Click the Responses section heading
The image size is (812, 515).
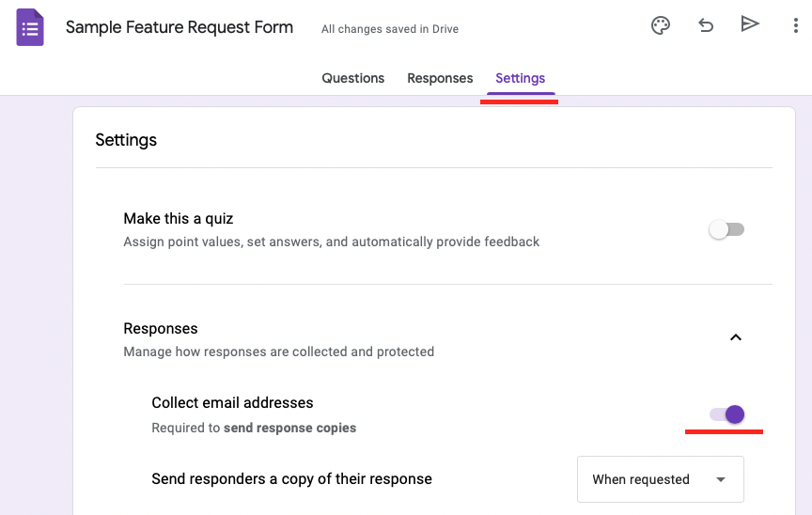pos(161,329)
